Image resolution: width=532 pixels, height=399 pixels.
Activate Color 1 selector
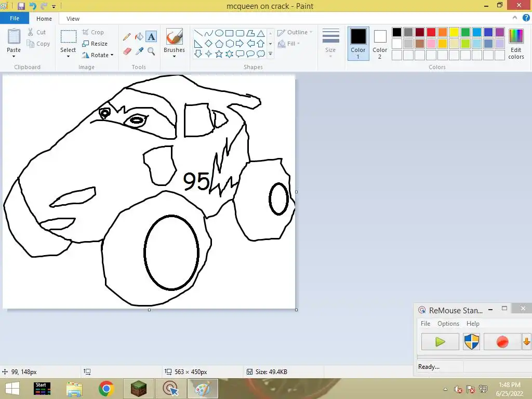(358, 44)
